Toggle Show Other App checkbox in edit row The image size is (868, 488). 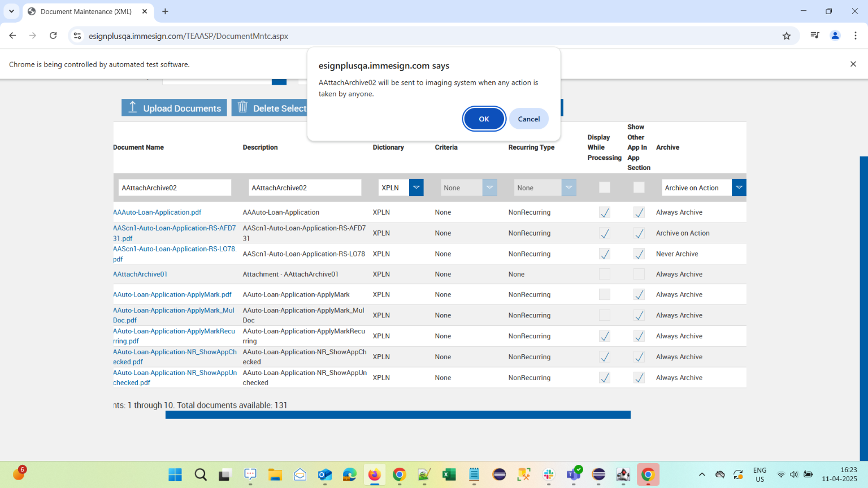[x=639, y=188]
